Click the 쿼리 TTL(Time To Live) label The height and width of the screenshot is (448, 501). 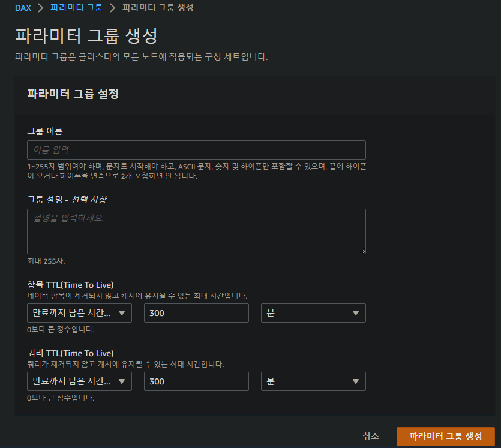[x=70, y=353]
